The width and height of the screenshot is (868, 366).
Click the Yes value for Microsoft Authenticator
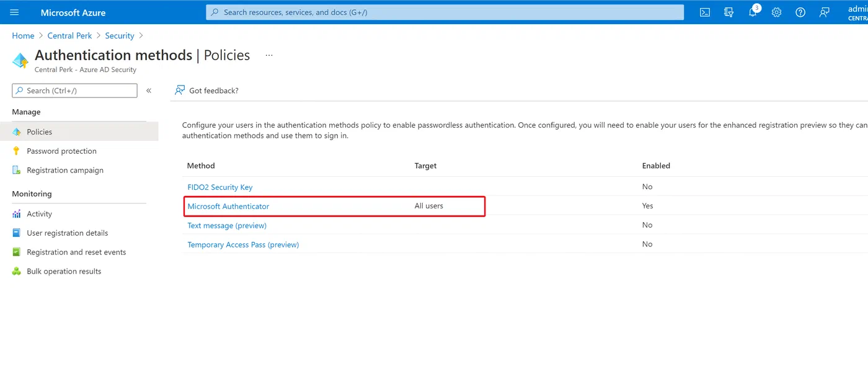tap(648, 206)
